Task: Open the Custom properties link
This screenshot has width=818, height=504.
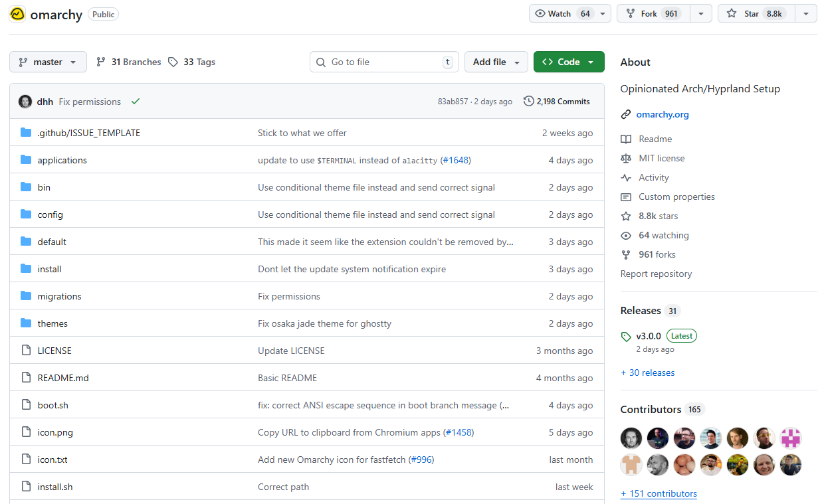Action: point(676,197)
